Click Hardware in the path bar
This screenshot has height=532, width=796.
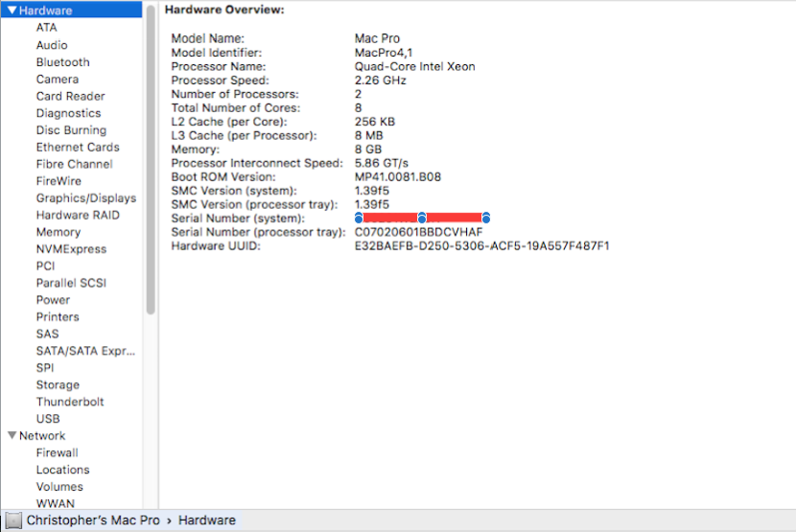coord(206,520)
